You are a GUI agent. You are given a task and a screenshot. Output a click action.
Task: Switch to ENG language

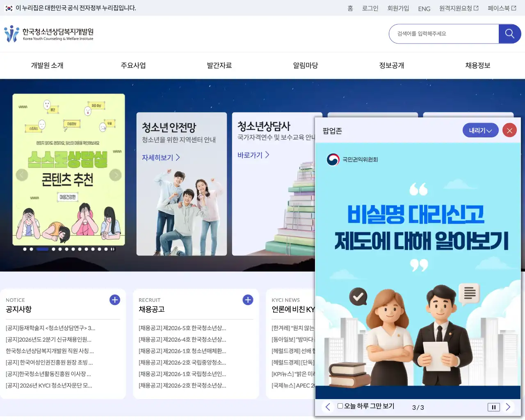(x=424, y=9)
